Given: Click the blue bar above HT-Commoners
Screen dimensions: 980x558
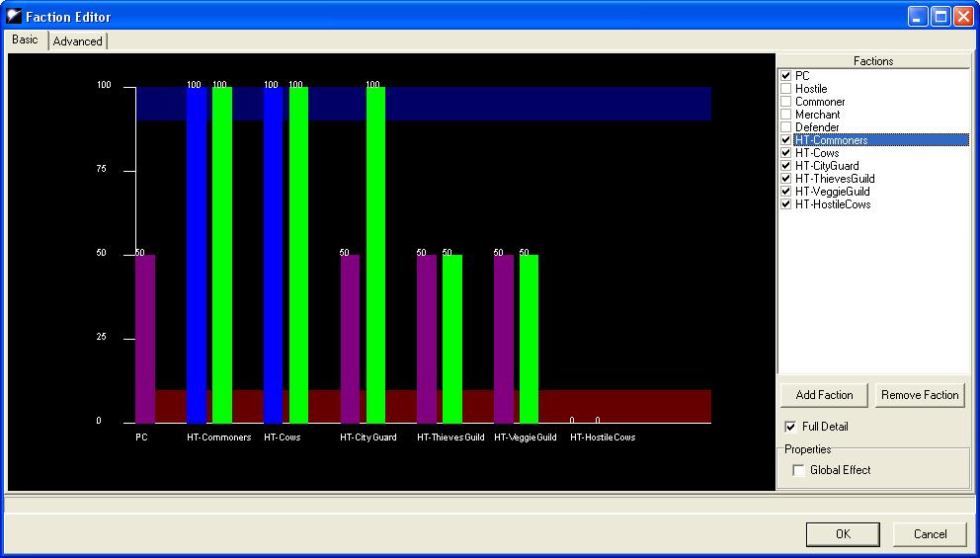Looking at the screenshot, I should pyautogui.click(x=197, y=255).
